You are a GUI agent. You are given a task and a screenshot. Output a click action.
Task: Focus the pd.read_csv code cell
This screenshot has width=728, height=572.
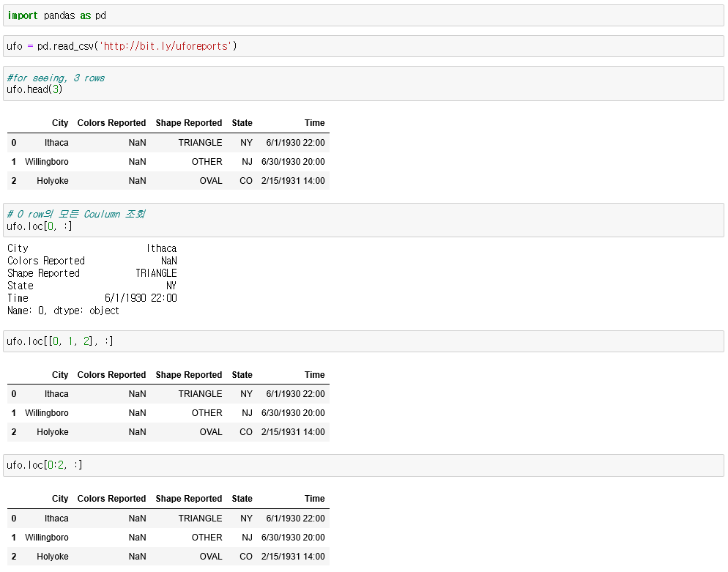coord(363,46)
